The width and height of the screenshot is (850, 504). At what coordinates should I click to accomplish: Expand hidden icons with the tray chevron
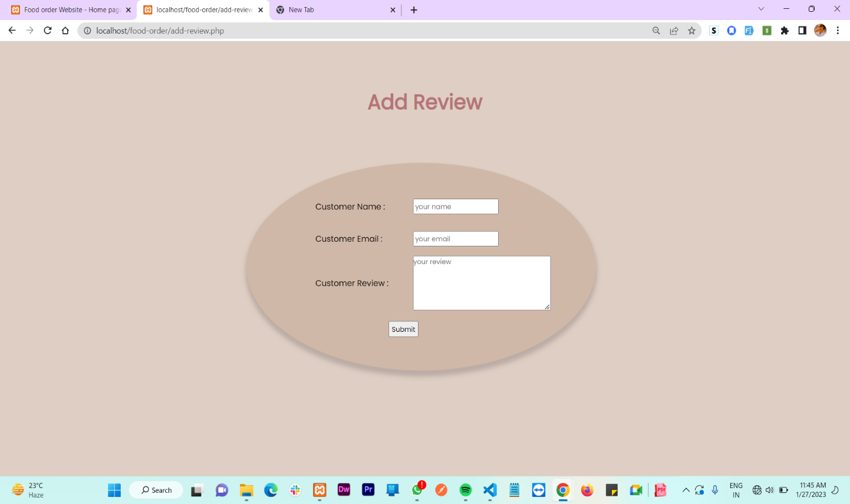click(x=686, y=490)
